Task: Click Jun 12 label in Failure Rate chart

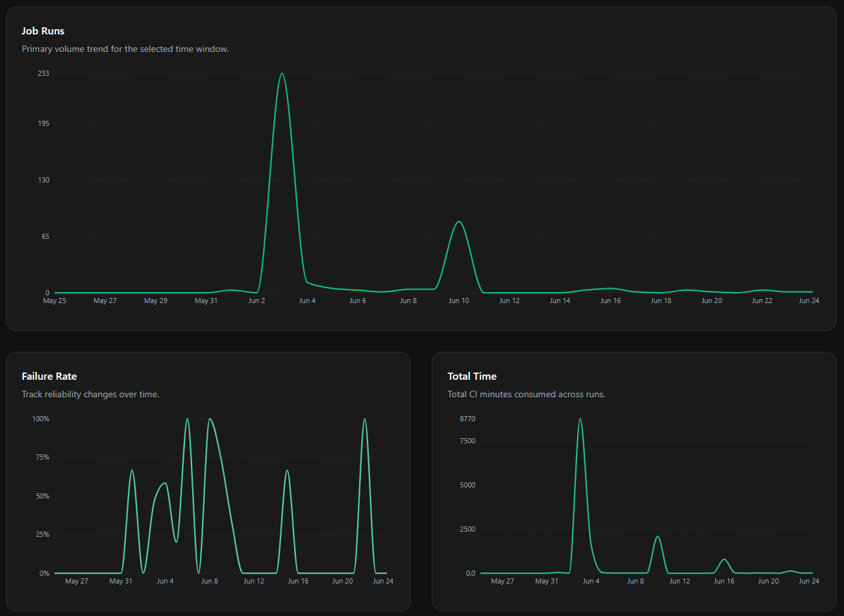Action: 254,581
